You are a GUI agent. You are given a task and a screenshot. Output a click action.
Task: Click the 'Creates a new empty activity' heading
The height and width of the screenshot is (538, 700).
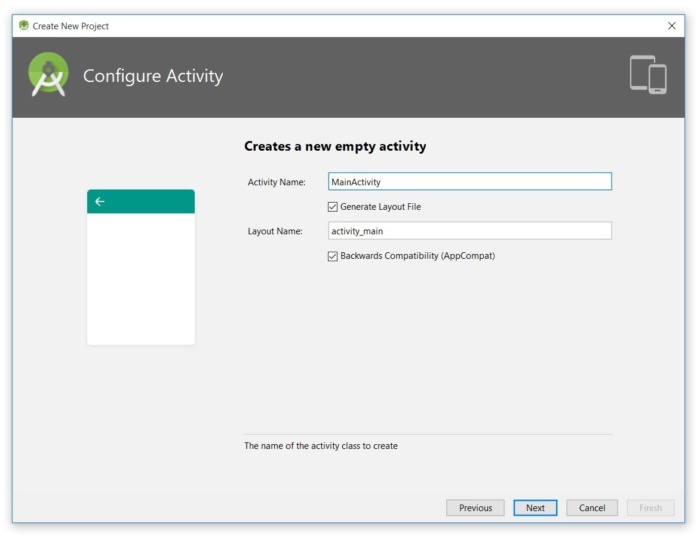[335, 146]
